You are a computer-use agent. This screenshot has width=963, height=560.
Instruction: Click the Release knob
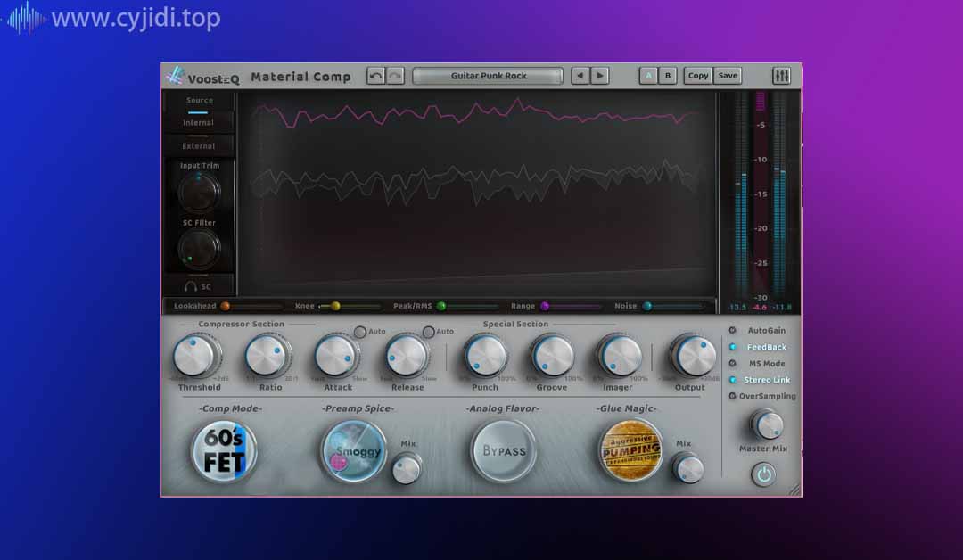[406, 356]
